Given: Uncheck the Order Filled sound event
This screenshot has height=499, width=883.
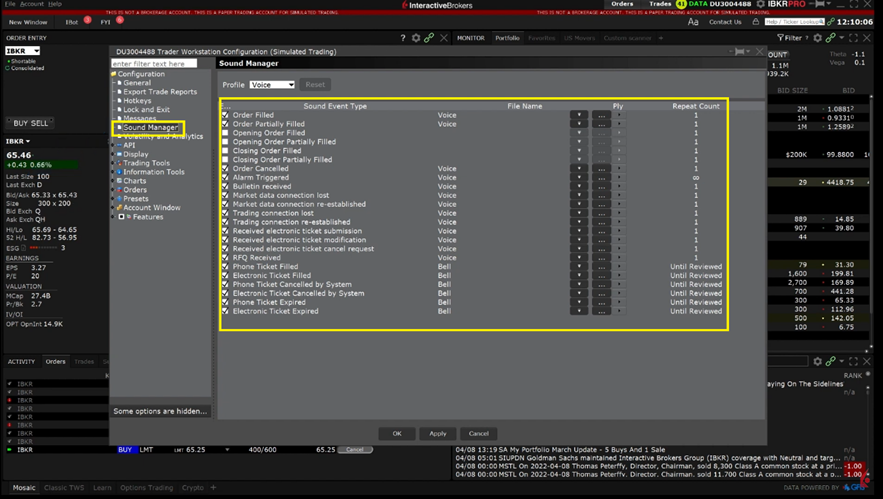Looking at the screenshot, I should 226,115.
